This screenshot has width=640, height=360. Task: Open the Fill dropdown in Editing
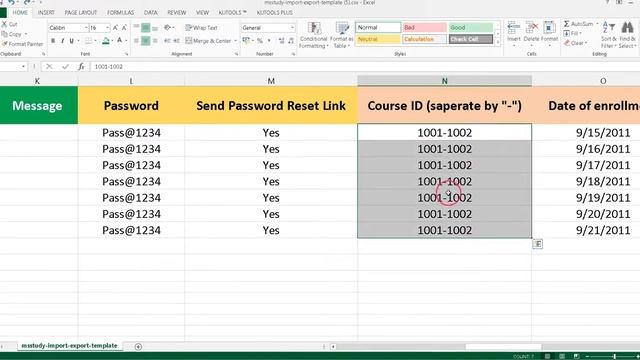572,33
